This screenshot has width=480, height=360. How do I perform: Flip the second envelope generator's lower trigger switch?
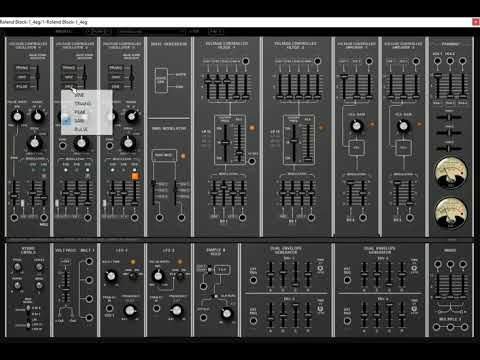414,309
